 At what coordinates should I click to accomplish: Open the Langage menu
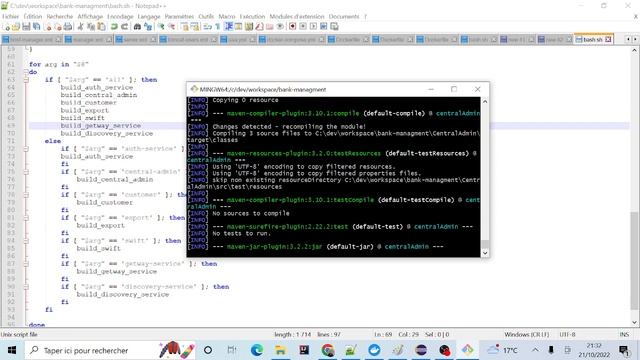click(149, 16)
